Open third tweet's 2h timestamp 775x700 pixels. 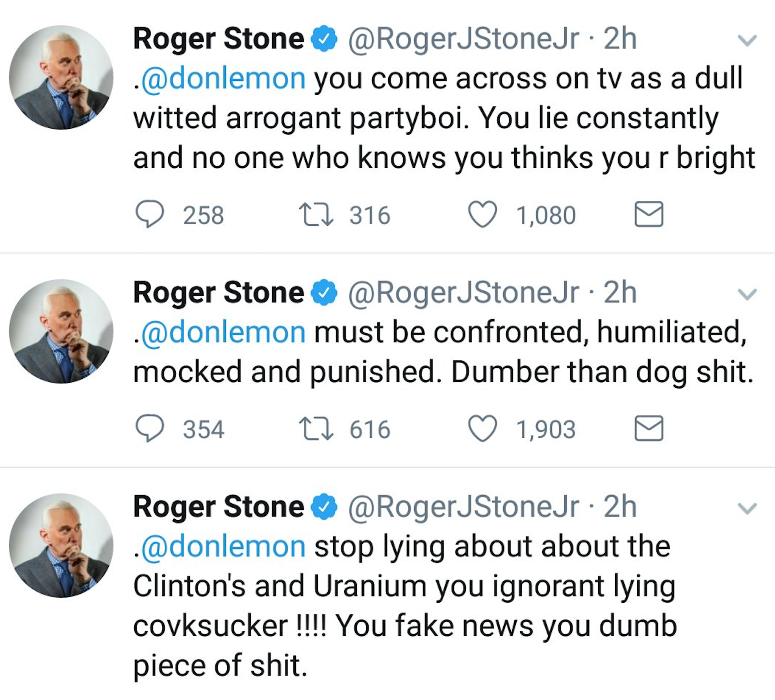620,507
